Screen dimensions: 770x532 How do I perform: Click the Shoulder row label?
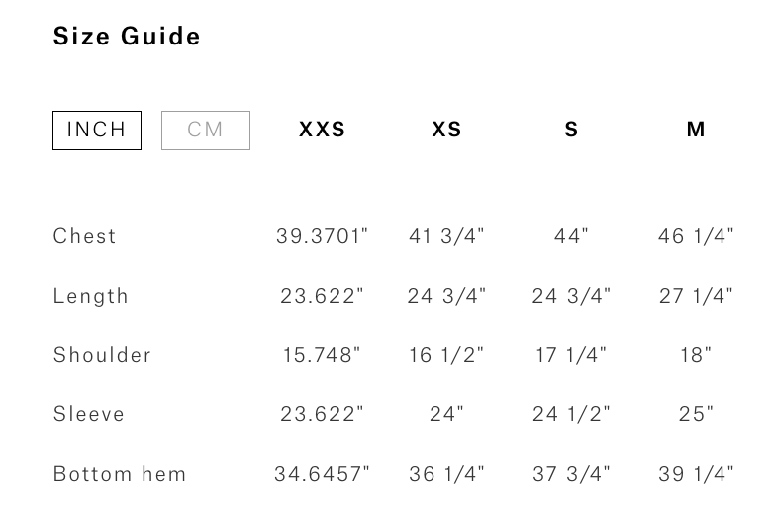pos(102,355)
